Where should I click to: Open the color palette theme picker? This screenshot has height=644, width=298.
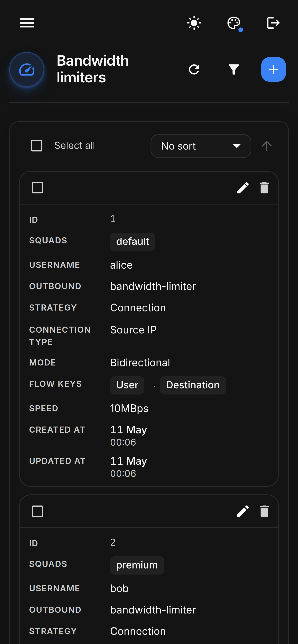click(234, 23)
